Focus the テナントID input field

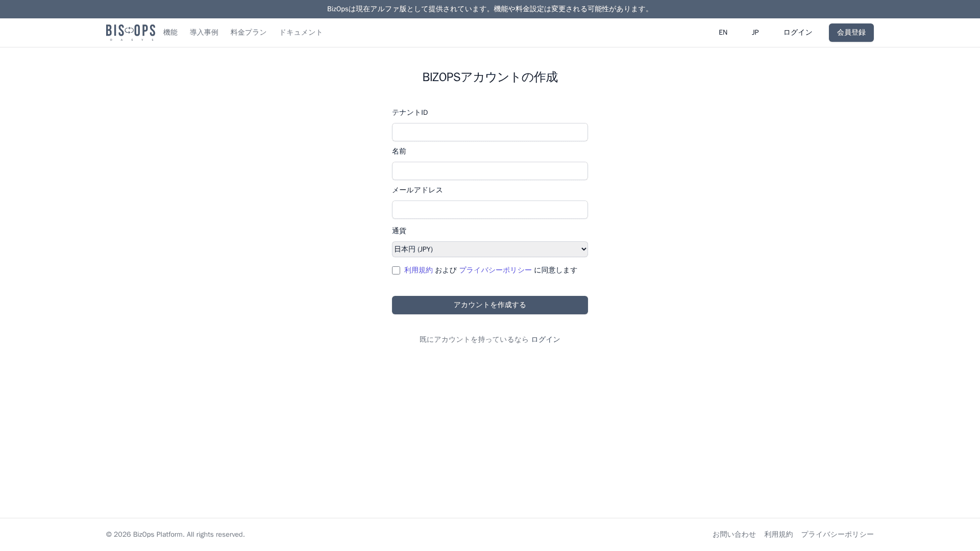[490, 132]
